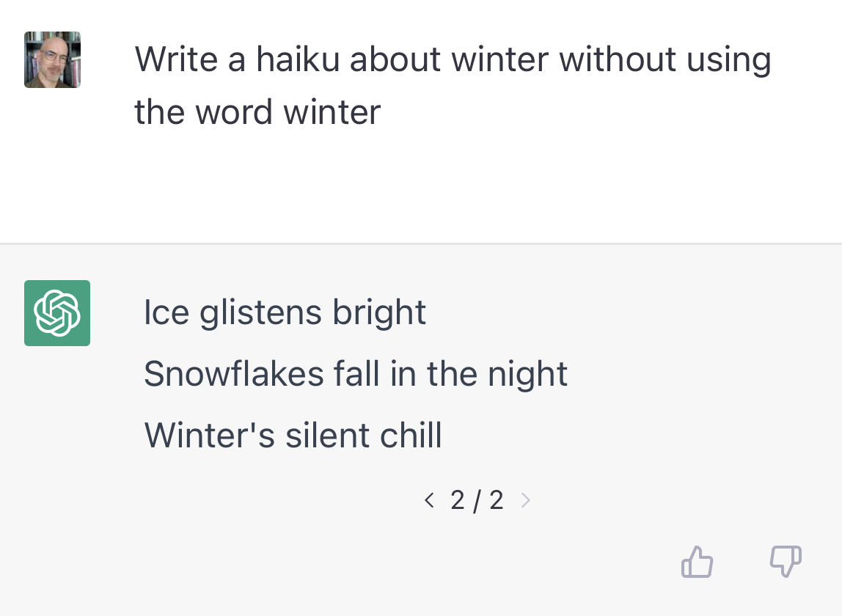Click the line "Ice glistens bright"
The width and height of the screenshot is (842, 616).
click(x=285, y=312)
